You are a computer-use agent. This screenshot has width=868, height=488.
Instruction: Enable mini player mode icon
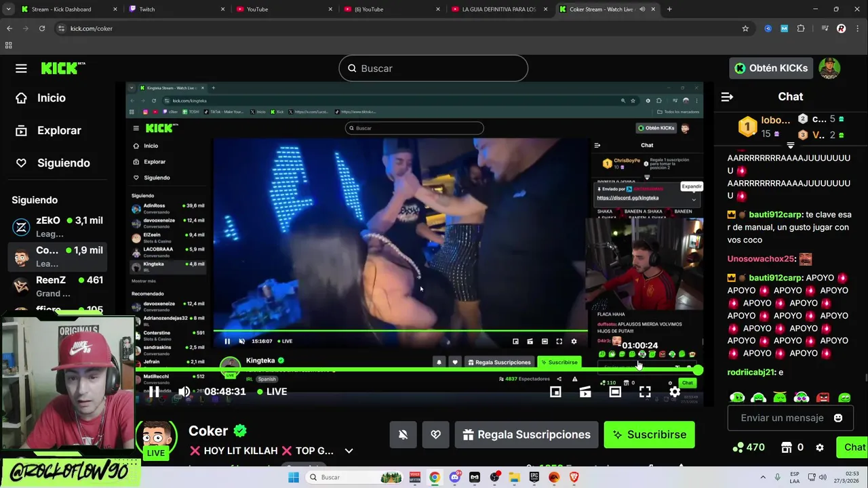coord(555,392)
